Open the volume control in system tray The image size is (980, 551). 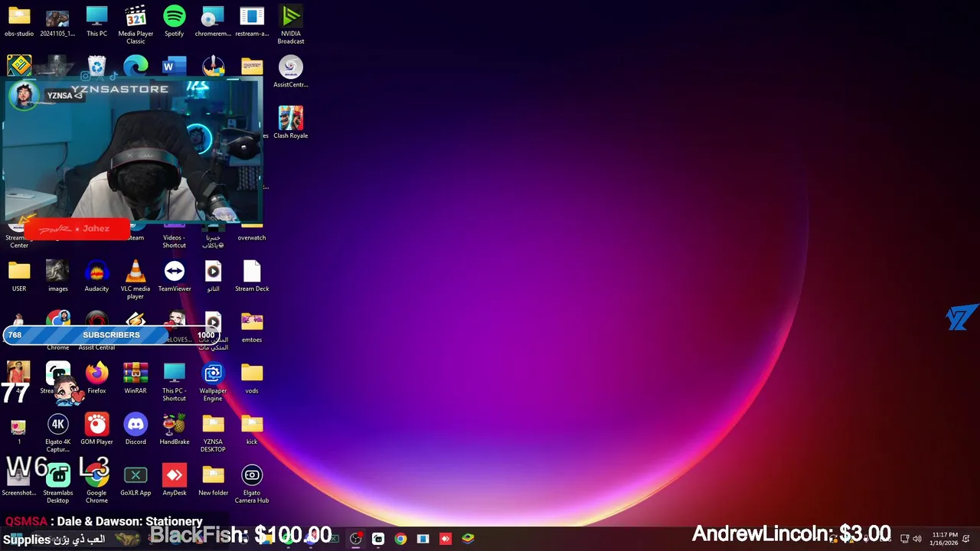point(917,539)
